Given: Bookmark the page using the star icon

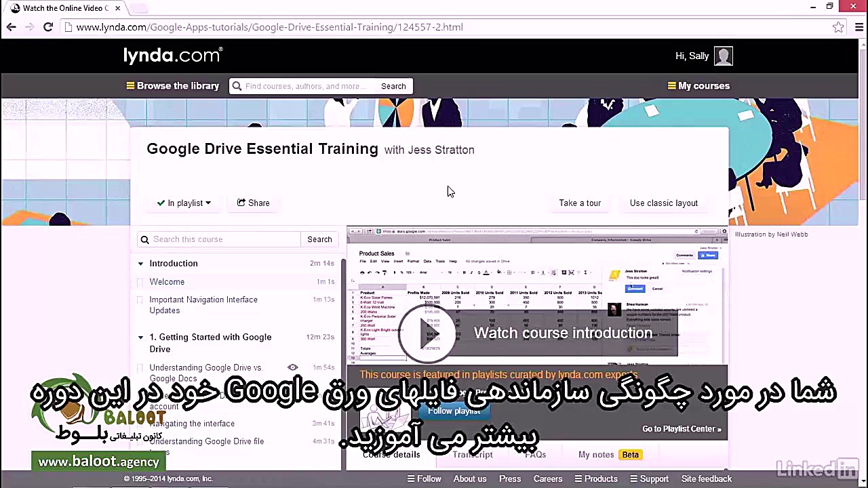Looking at the screenshot, I should coord(838,27).
